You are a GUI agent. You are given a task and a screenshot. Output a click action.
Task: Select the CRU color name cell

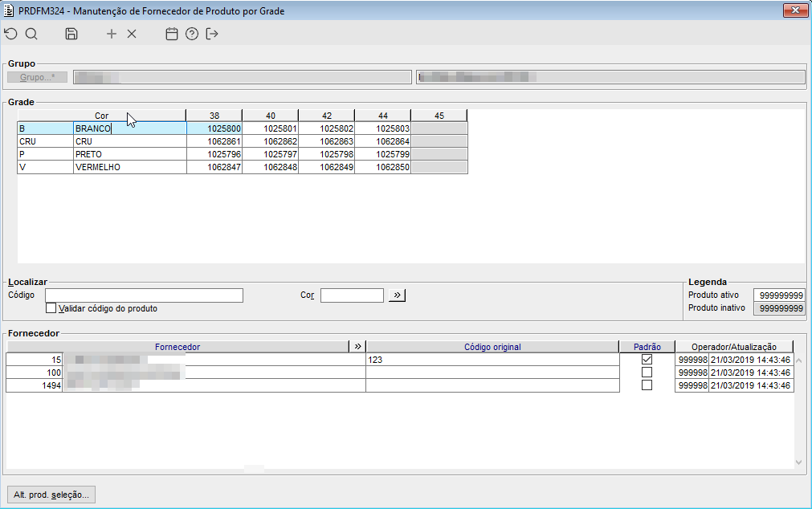click(x=130, y=141)
